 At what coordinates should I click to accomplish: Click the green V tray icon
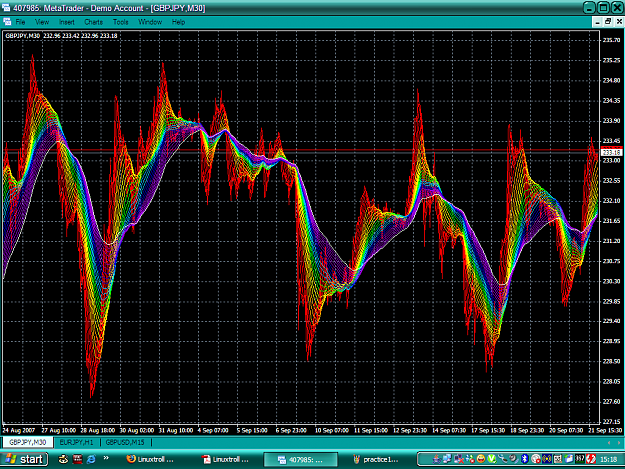tap(492, 459)
